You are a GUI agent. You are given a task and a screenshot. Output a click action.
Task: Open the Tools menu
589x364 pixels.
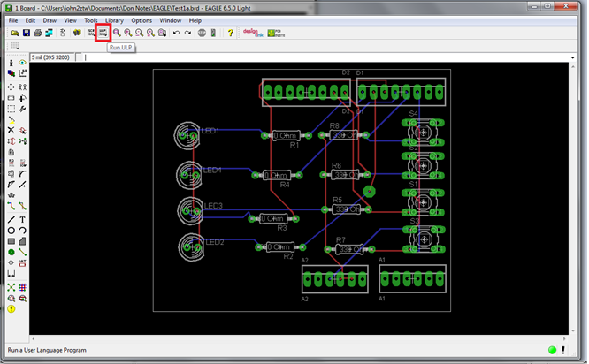tap(91, 19)
